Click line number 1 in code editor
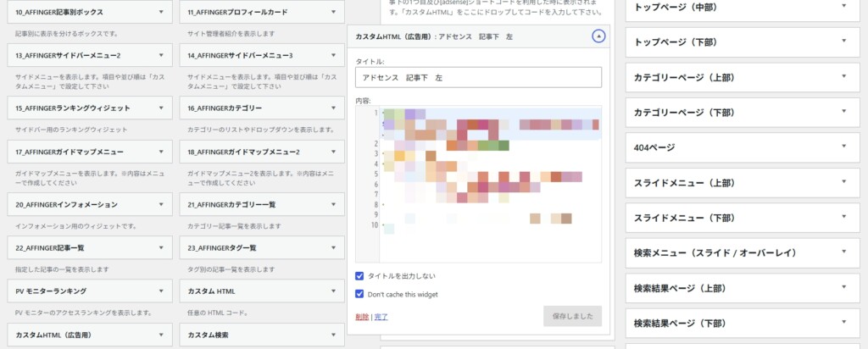 [x=376, y=113]
